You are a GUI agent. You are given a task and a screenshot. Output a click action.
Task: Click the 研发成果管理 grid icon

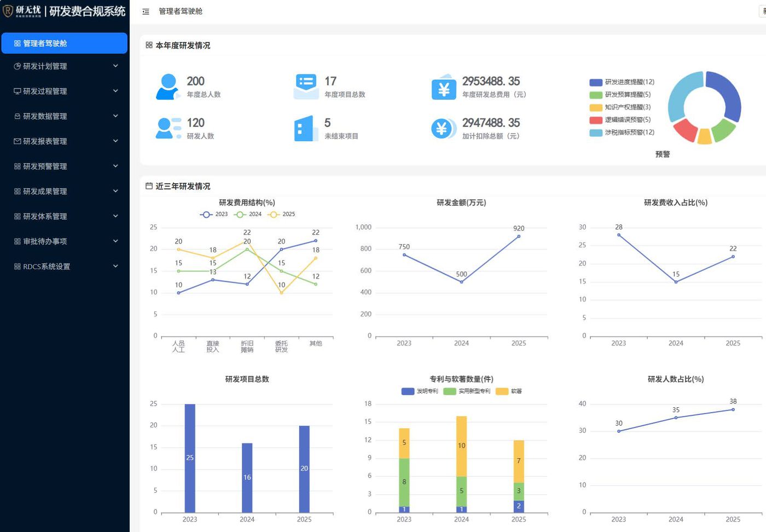click(18, 192)
